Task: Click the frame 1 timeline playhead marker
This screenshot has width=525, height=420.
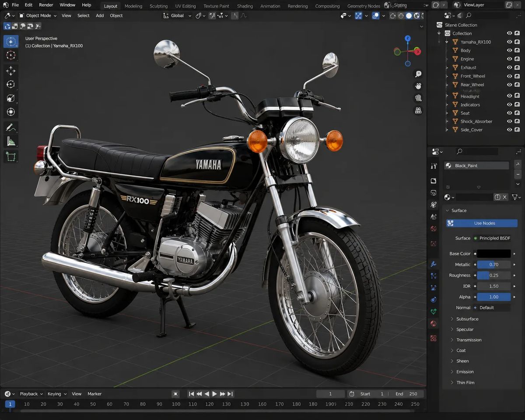Action: (x=10, y=404)
